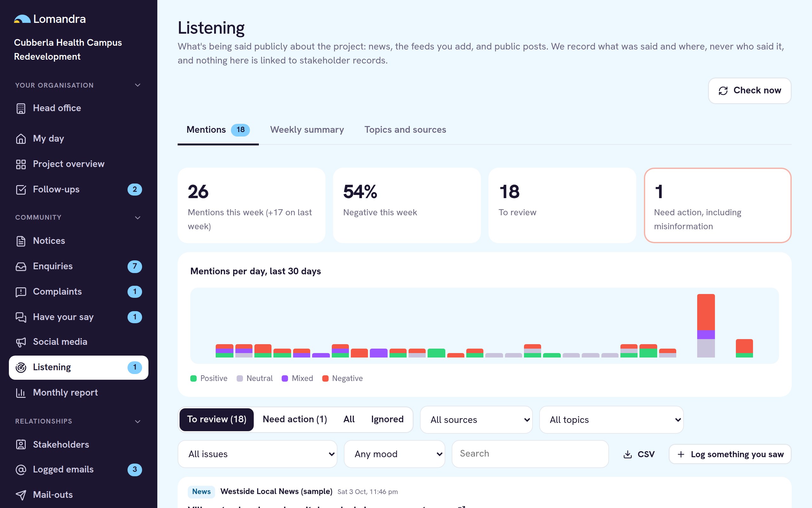Screen dimensions: 812x508
Task: Click the Mail-outs paper plane icon
Action: point(21,495)
